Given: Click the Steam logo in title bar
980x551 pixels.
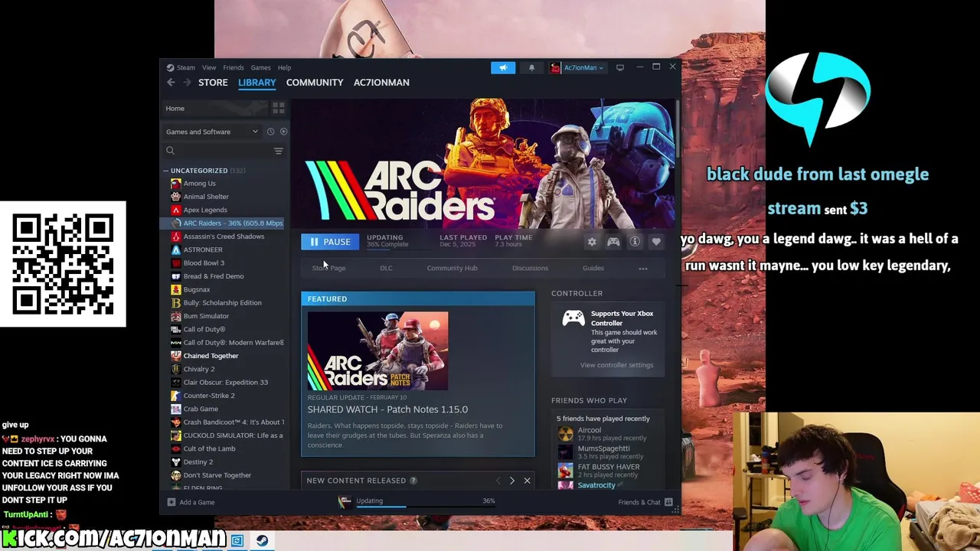Looking at the screenshot, I should [x=170, y=67].
